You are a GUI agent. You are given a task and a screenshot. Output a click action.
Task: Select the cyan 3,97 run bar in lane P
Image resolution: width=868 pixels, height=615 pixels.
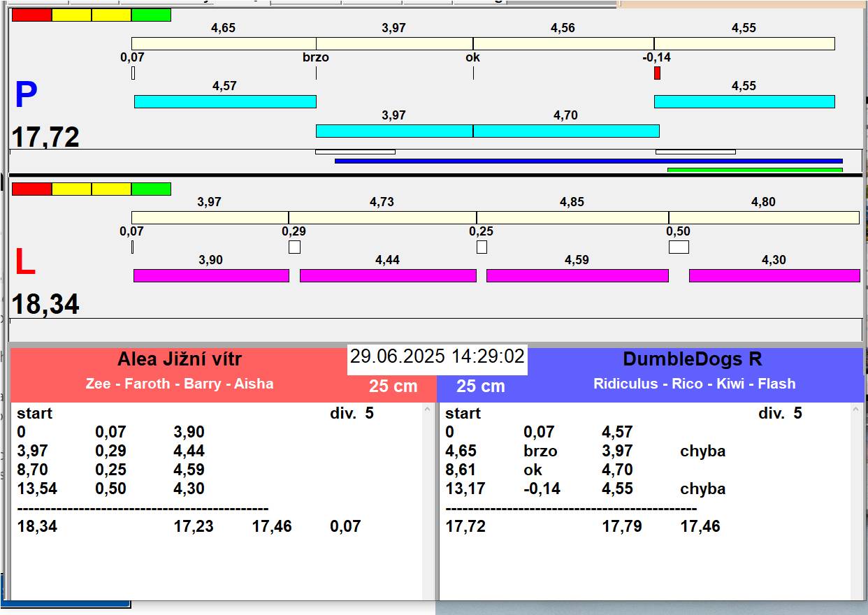pyautogui.click(x=394, y=131)
